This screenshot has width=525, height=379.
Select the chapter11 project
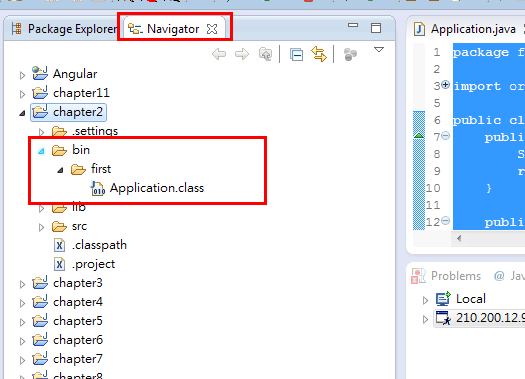(x=81, y=93)
